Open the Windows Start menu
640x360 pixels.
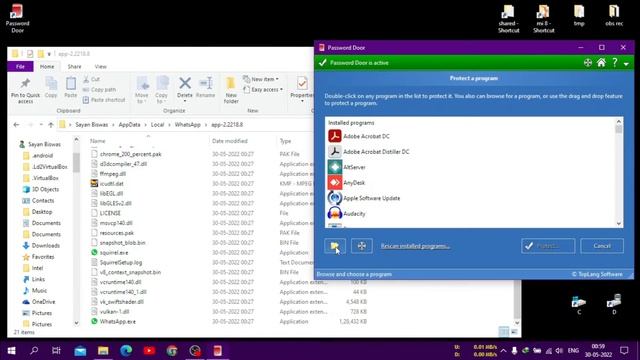[x=11, y=350]
